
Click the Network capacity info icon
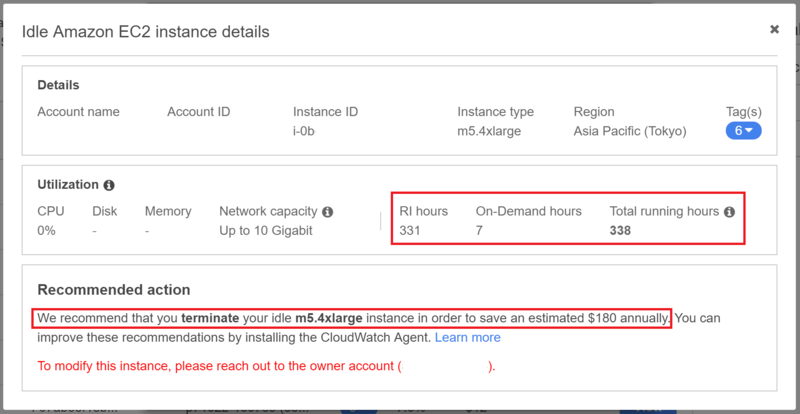point(328,212)
